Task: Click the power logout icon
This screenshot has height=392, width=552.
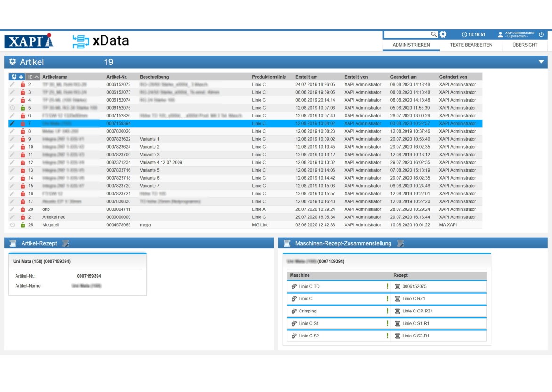Action: (541, 34)
